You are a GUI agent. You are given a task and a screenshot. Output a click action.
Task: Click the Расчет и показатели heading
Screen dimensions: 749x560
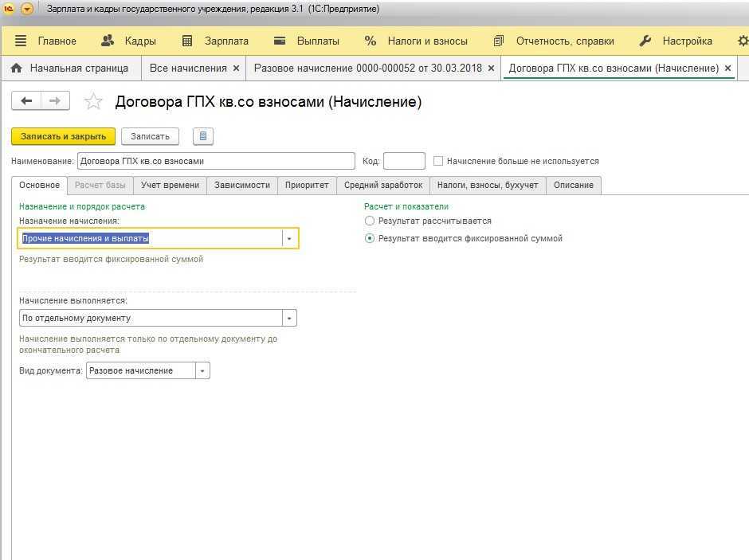pos(406,207)
